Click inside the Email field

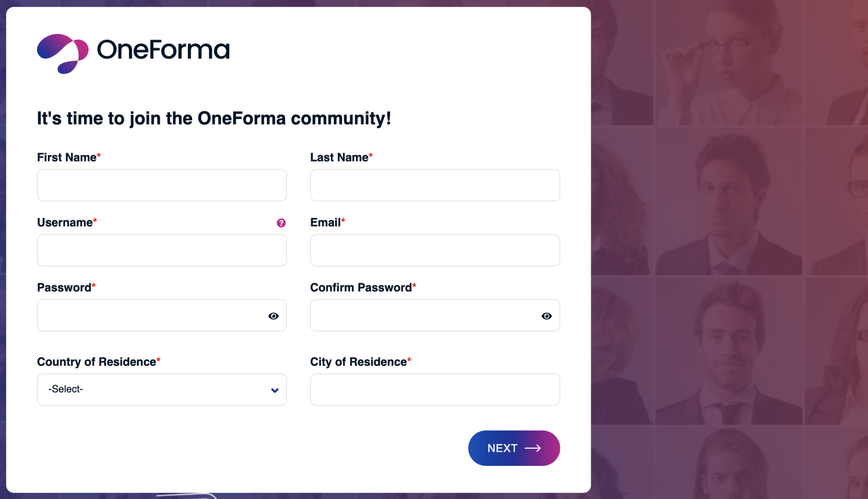click(x=434, y=250)
